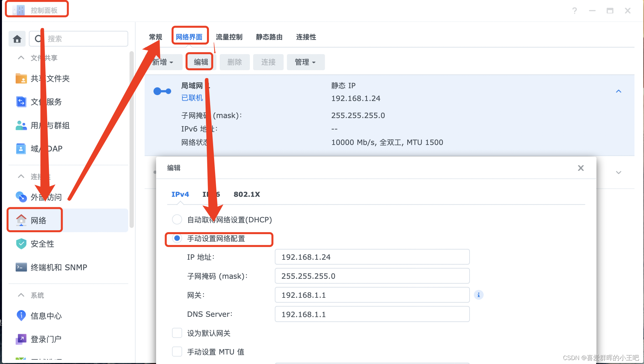Open the 管理 dropdown menu
Viewport: 644px width, 364px height.
coord(305,62)
